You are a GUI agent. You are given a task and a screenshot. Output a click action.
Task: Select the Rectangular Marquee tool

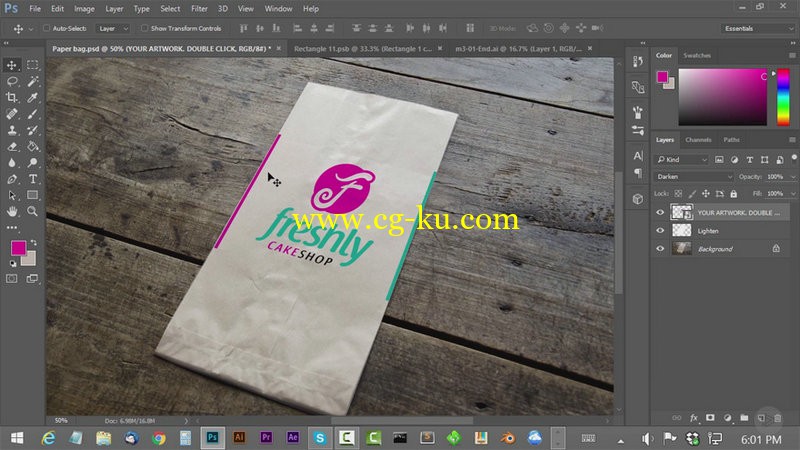33,65
